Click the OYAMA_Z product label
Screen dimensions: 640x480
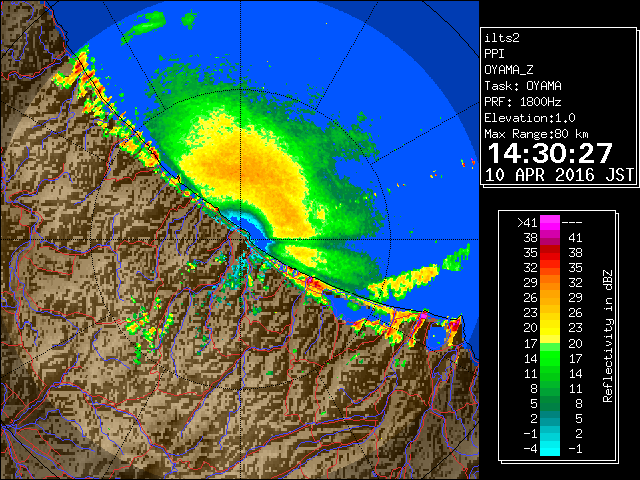pos(509,70)
